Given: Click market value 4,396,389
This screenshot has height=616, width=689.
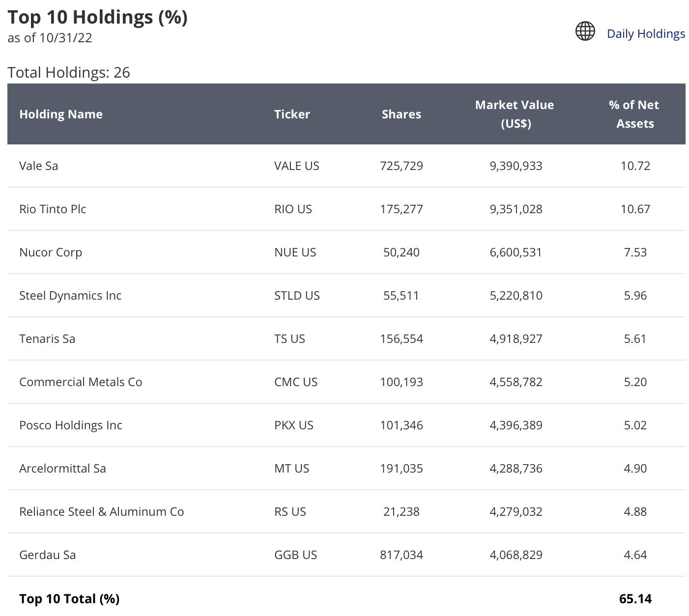Looking at the screenshot, I should [x=516, y=425].
